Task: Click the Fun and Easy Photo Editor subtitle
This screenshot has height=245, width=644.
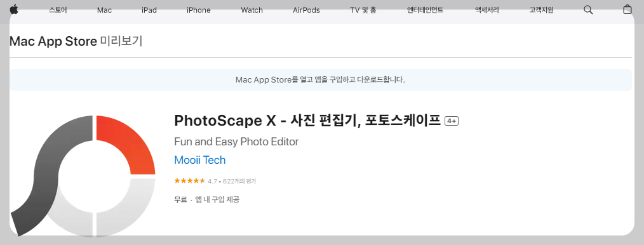Action: (236, 142)
